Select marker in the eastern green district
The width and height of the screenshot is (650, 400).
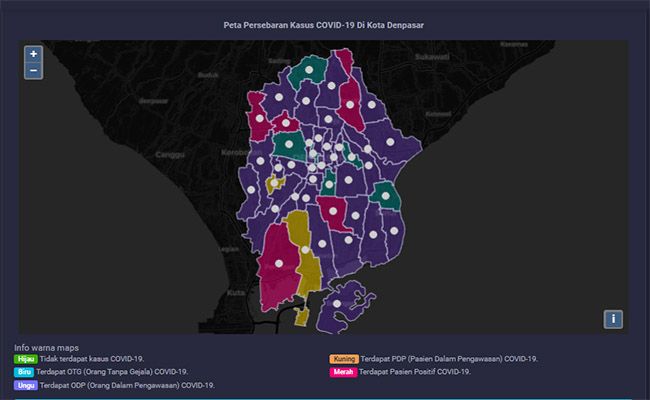click(386, 196)
